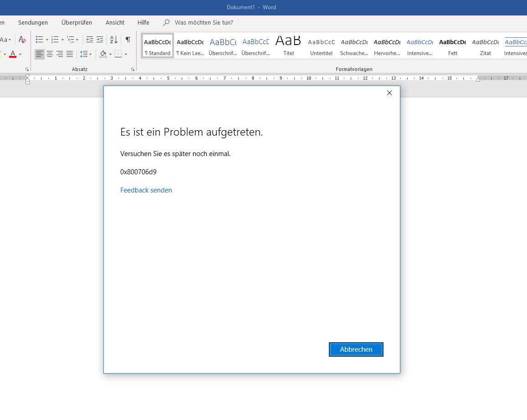
Task: Expand the font color dropdown arrow
Action: point(20,55)
